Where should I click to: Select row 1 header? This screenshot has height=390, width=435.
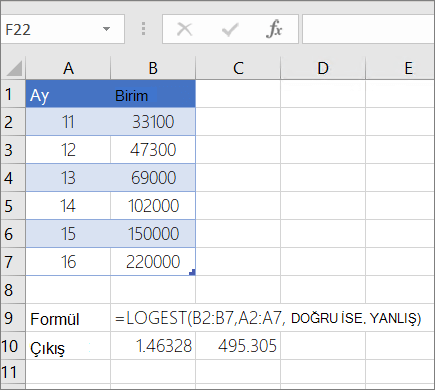(13, 94)
